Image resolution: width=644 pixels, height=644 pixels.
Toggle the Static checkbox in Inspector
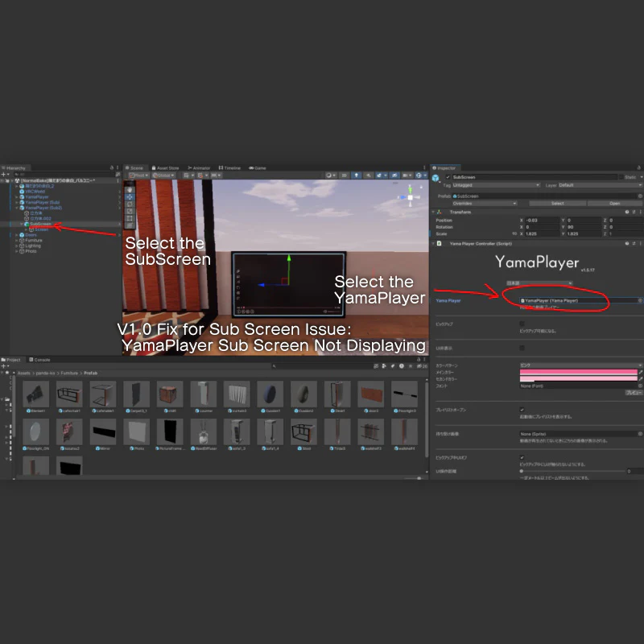[x=621, y=177]
